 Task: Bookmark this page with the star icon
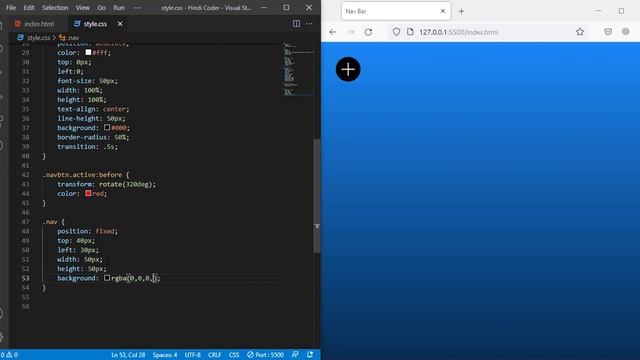580,32
